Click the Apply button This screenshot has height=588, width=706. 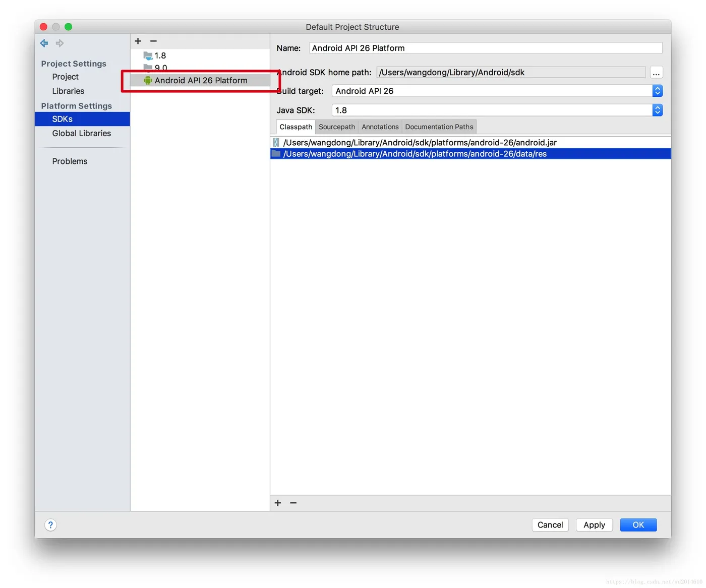point(594,525)
